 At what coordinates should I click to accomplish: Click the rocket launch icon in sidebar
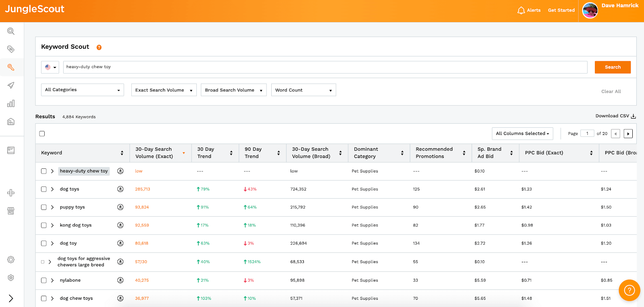[11, 85]
